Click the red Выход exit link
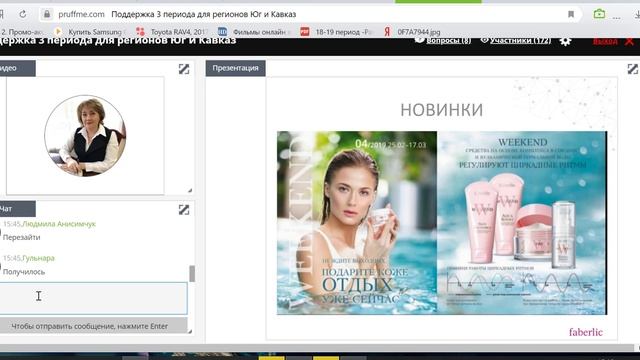 (605, 41)
